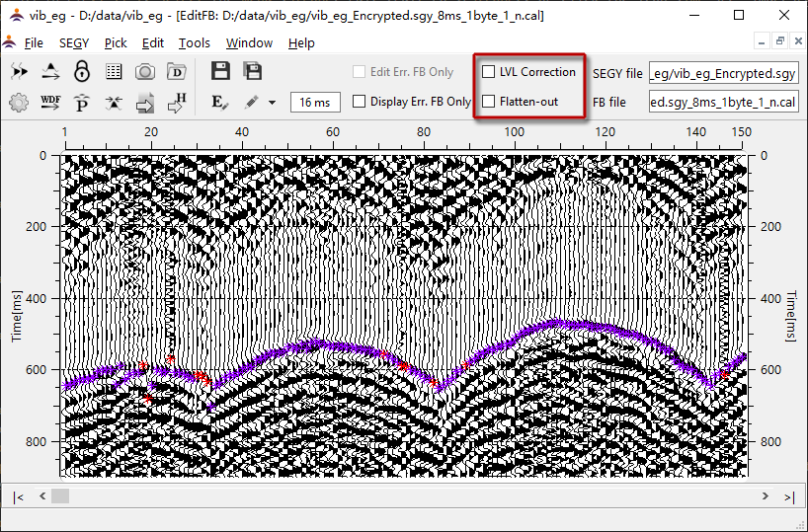Click the P picking icon

(82, 103)
